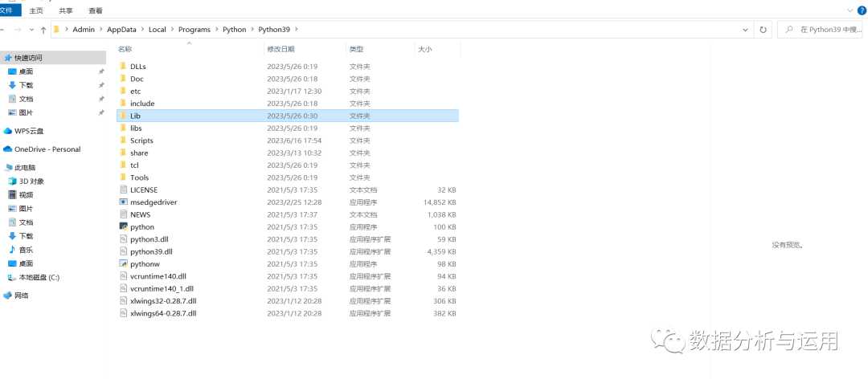Refresh the current folder view
The height and width of the screenshot is (379, 868).
[x=763, y=30]
